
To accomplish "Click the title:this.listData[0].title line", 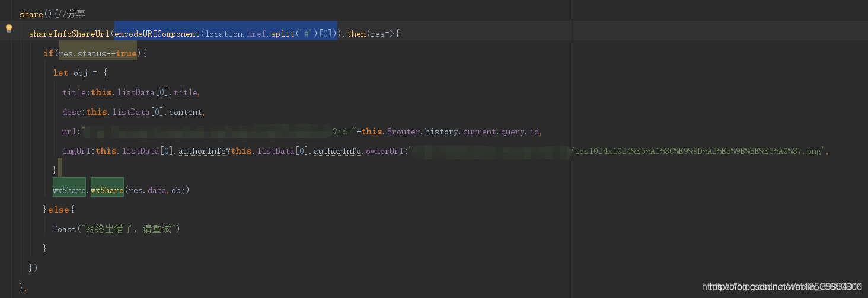I will 132,92.
